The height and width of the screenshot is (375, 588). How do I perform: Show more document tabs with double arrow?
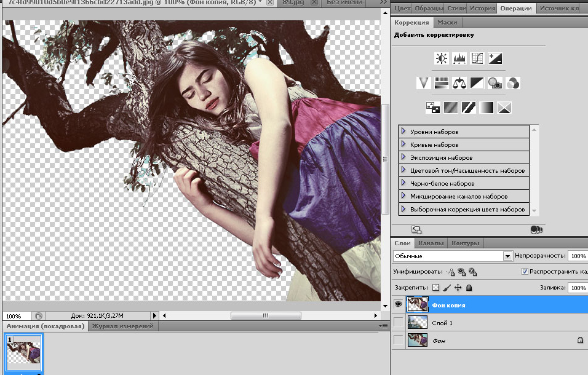[x=383, y=2]
